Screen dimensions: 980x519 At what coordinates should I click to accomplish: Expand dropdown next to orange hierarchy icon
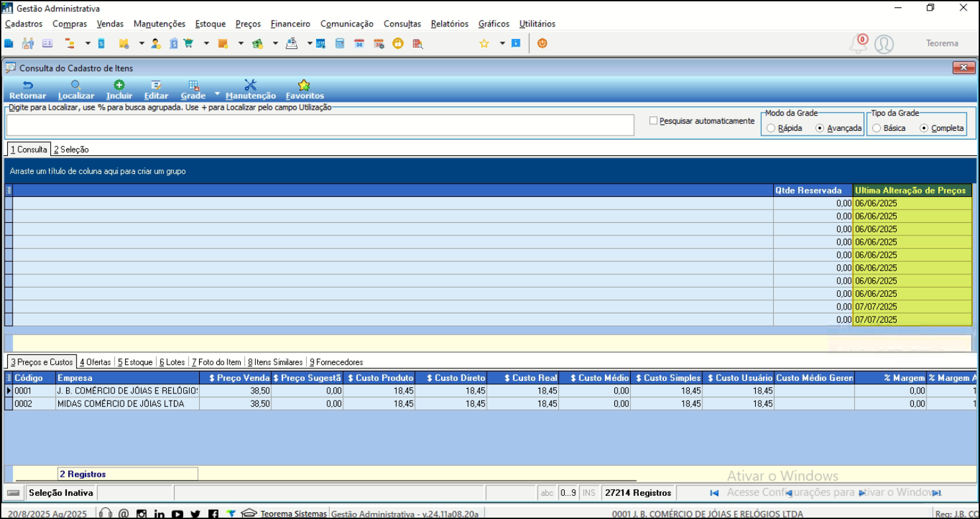click(x=88, y=44)
